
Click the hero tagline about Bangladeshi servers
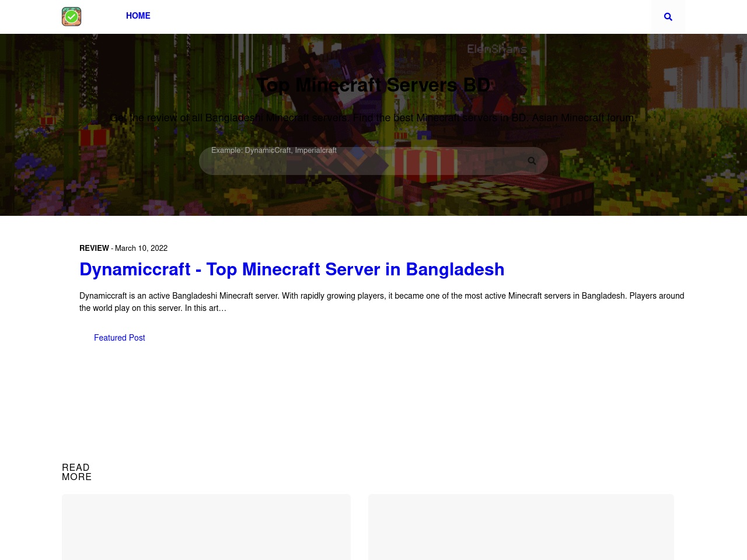(373, 118)
